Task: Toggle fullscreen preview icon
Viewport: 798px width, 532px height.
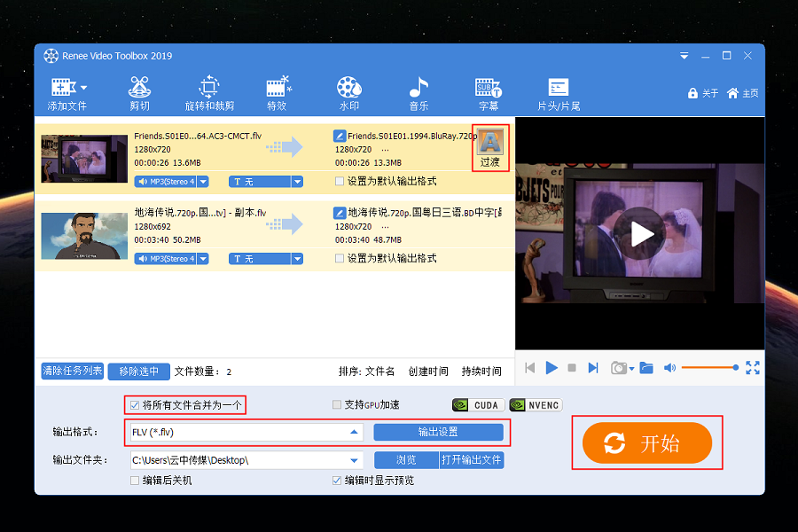Action: coord(753,368)
